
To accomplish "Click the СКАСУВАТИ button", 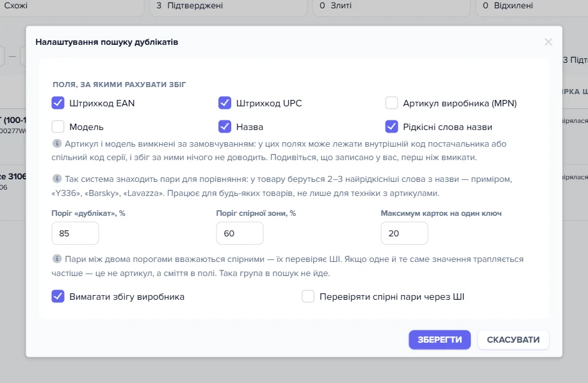I will (513, 339).
